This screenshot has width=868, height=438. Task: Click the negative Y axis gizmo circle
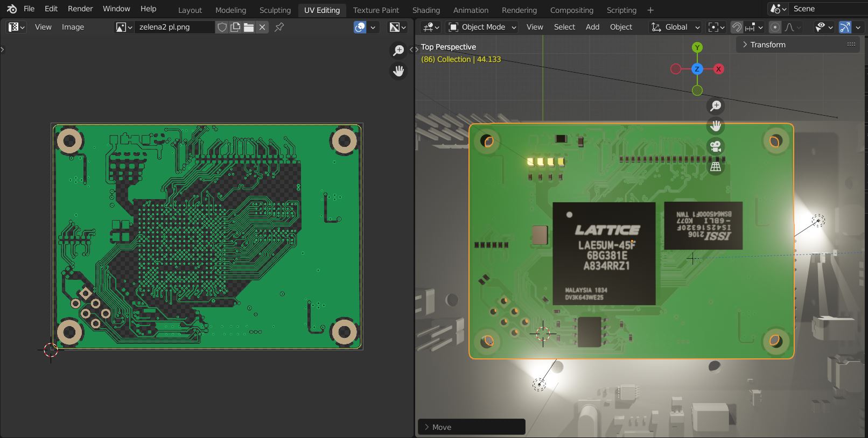coord(697,90)
